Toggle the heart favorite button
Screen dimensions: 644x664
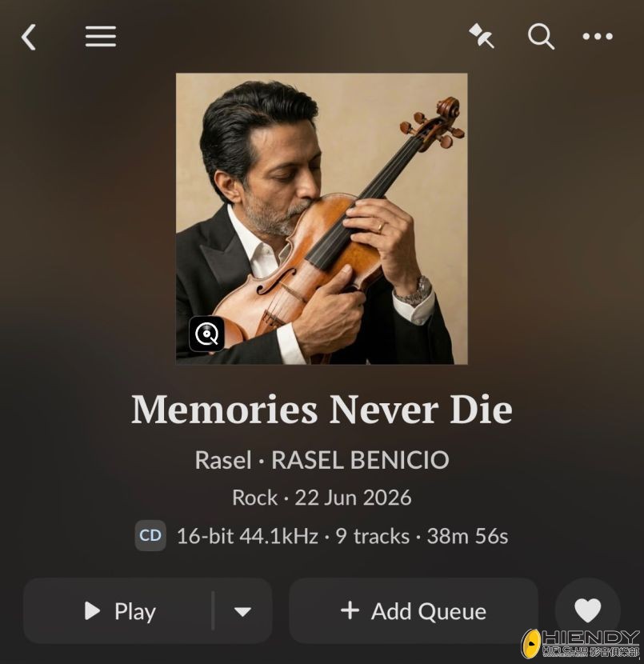pyautogui.click(x=587, y=610)
